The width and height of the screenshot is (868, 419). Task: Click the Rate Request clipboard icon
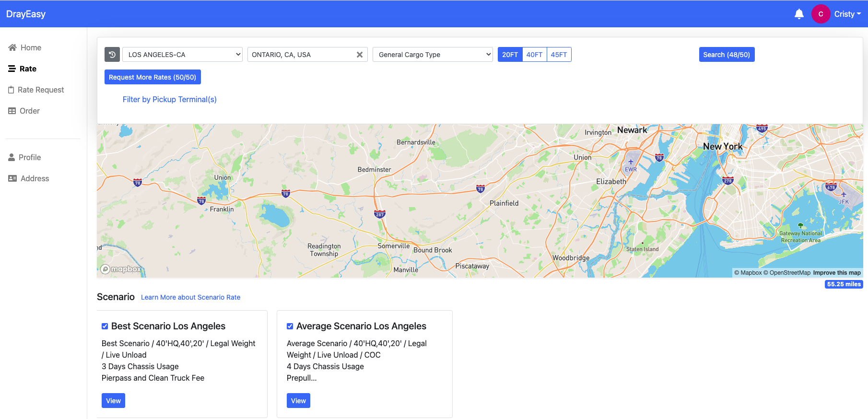(11, 90)
